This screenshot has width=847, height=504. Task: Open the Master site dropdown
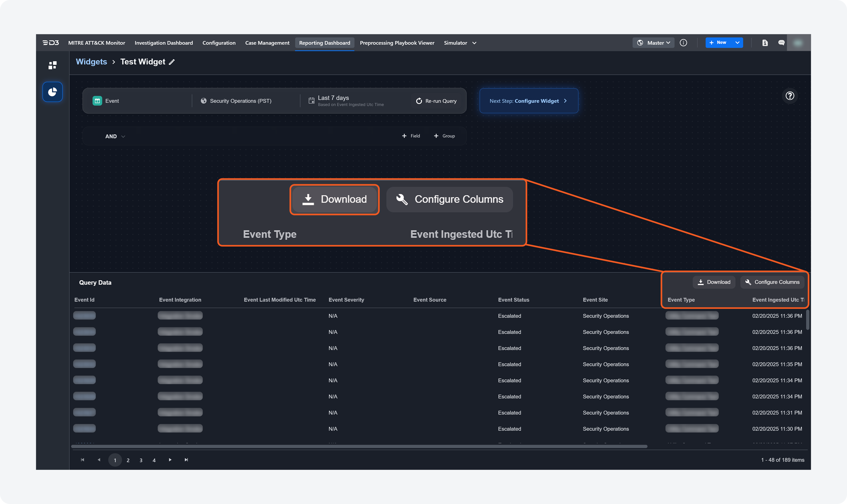[x=653, y=43]
